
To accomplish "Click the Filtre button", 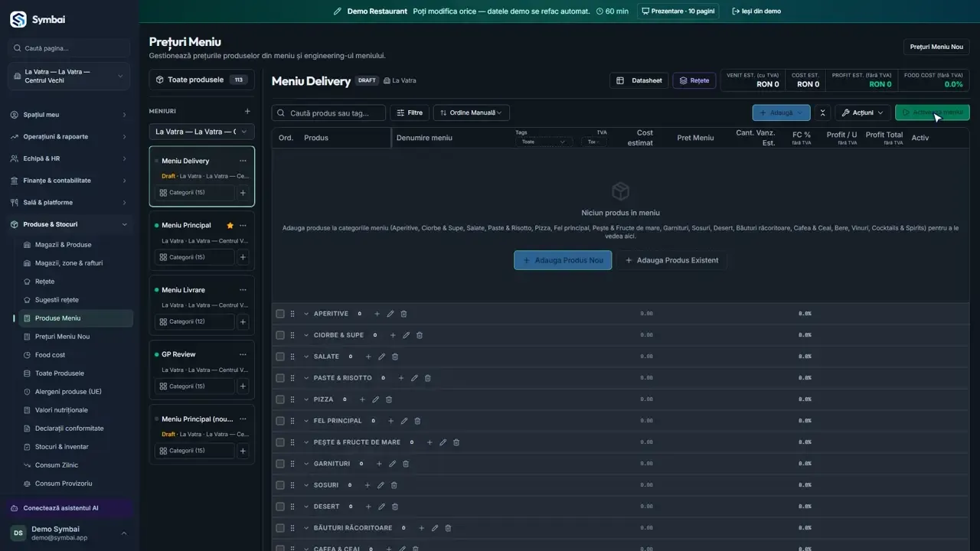I will (409, 112).
